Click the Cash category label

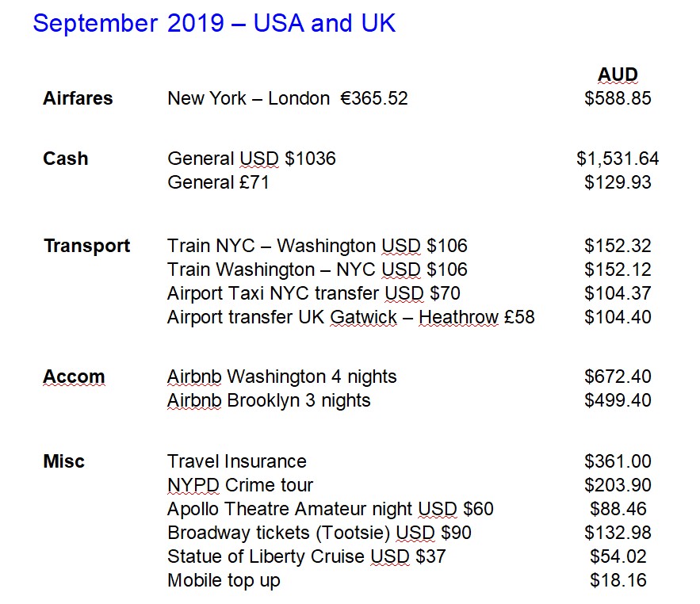(65, 159)
